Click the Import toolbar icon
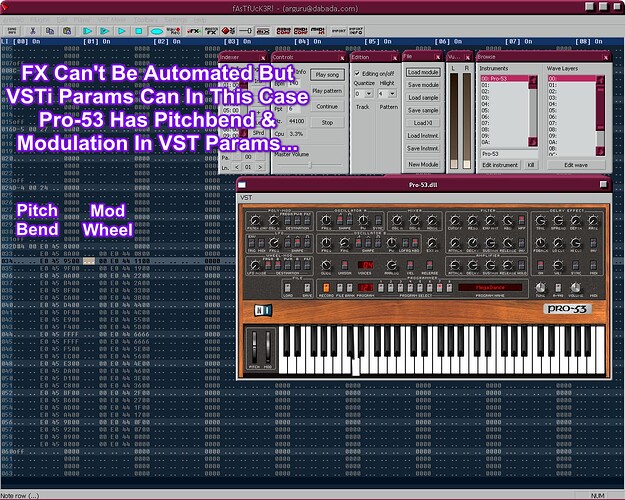The height and width of the screenshot is (500, 625). [339, 31]
